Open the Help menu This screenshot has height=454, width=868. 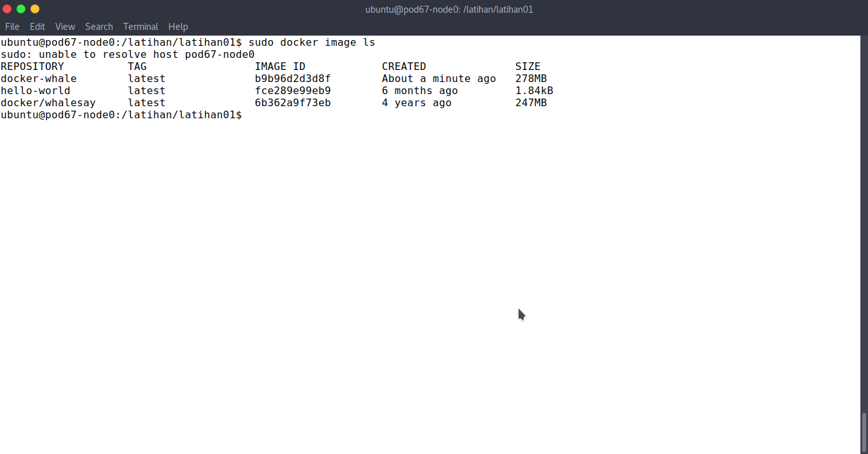click(178, 27)
